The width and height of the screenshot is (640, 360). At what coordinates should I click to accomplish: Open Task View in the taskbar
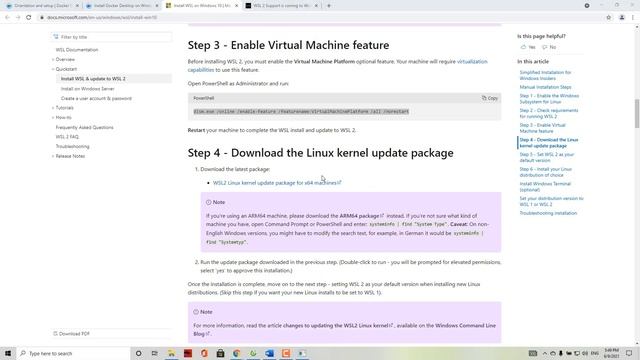155,353
